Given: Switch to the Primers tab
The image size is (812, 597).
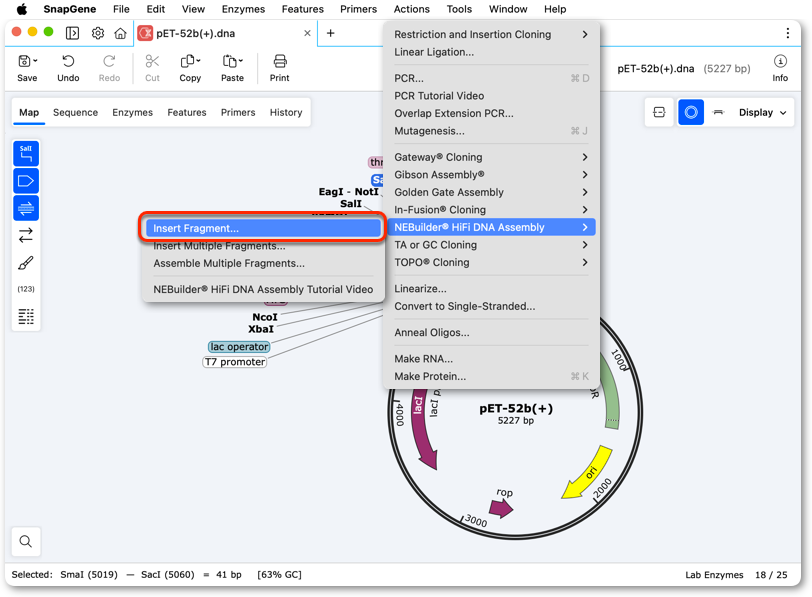Looking at the screenshot, I should pos(238,112).
